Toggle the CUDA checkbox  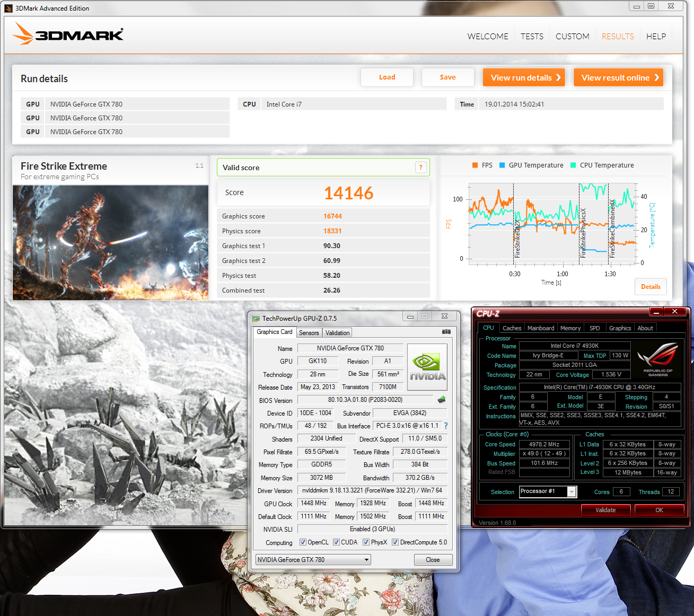tap(336, 542)
